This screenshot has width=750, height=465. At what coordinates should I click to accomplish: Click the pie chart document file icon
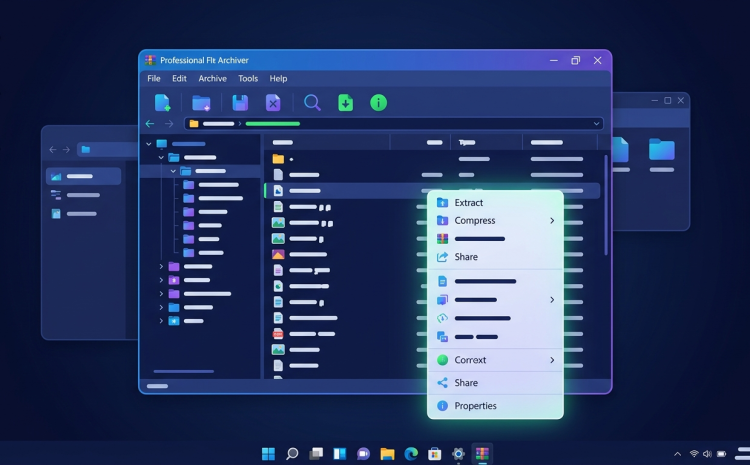click(x=278, y=286)
